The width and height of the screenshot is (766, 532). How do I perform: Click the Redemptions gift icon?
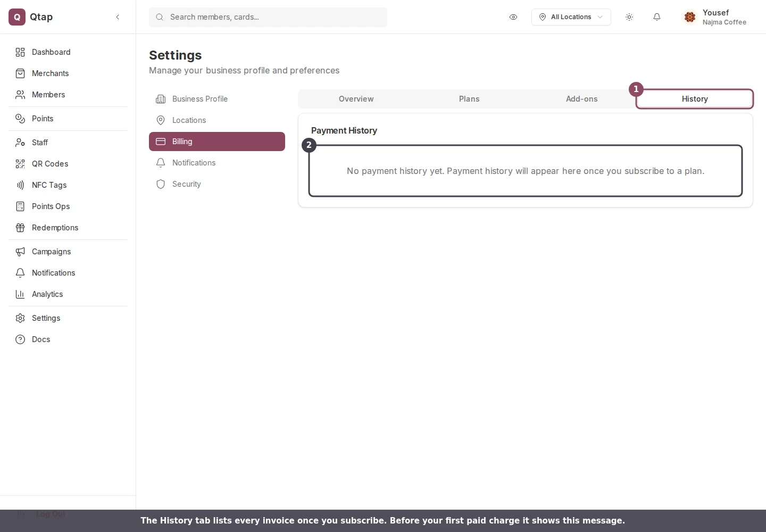pyautogui.click(x=20, y=228)
